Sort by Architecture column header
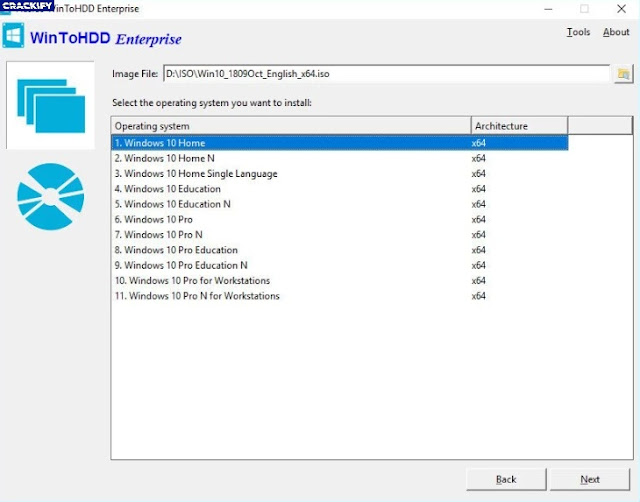 [x=519, y=126]
